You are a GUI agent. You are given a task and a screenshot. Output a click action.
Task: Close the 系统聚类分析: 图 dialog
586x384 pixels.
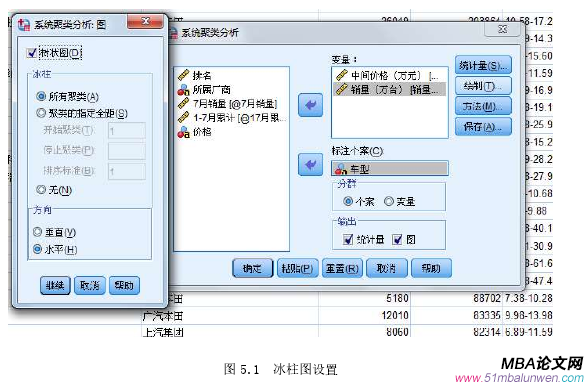[145, 21]
